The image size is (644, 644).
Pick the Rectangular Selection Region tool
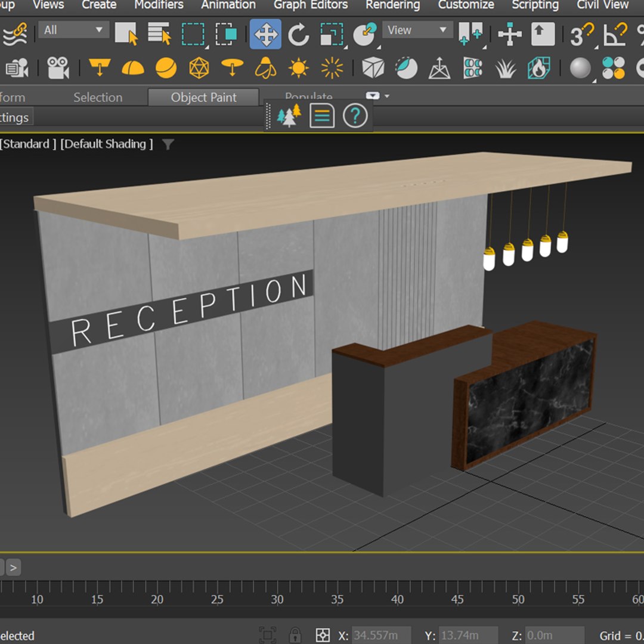pos(193,34)
